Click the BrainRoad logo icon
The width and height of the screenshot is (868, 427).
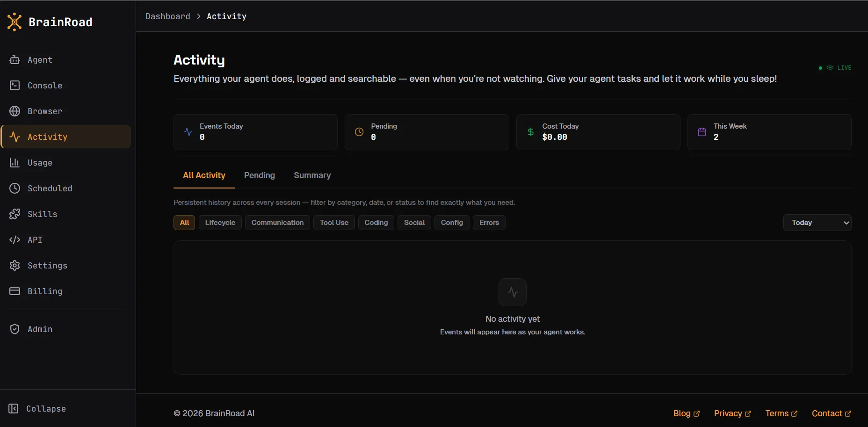tap(14, 22)
